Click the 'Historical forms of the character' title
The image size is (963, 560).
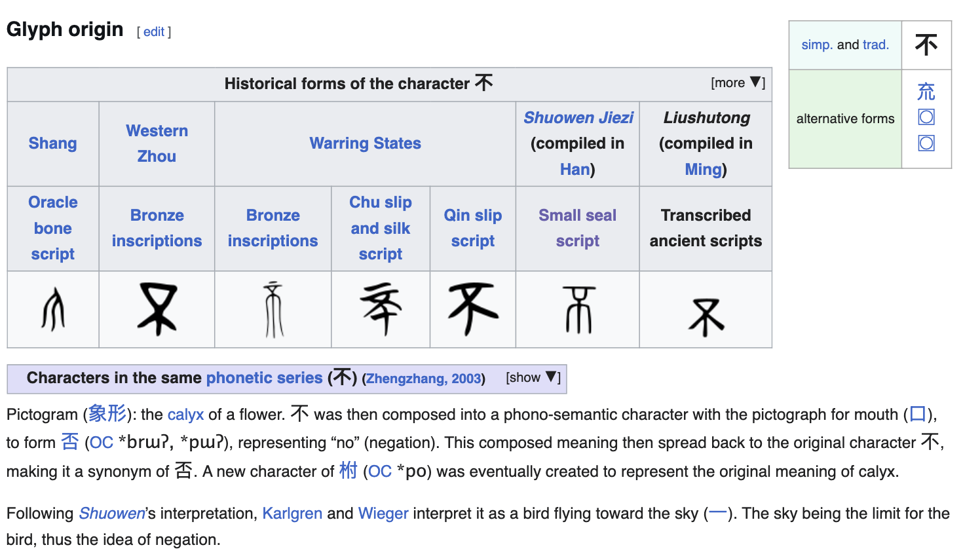pyautogui.click(x=358, y=83)
